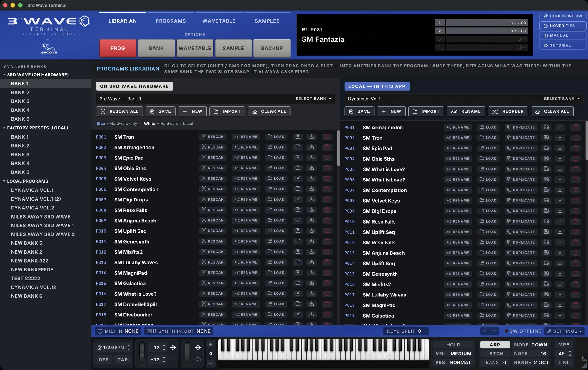Click the save icon in hardware SM Velvet Keys row

[x=298, y=179]
